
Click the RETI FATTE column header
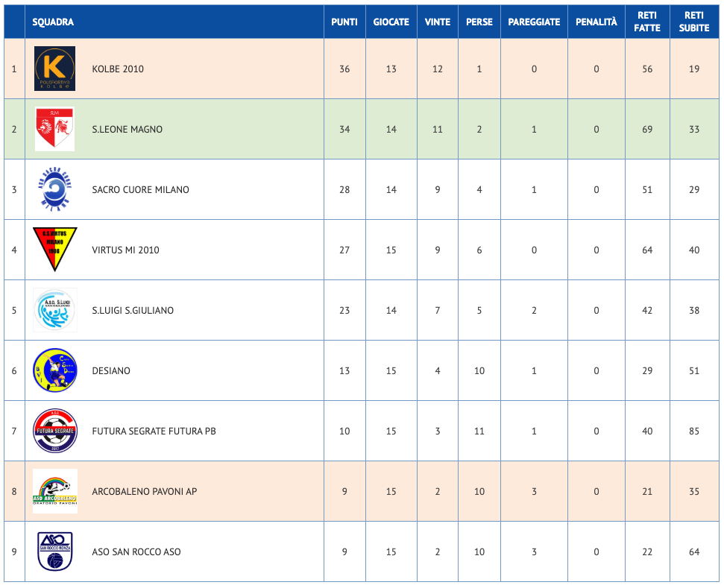point(647,22)
